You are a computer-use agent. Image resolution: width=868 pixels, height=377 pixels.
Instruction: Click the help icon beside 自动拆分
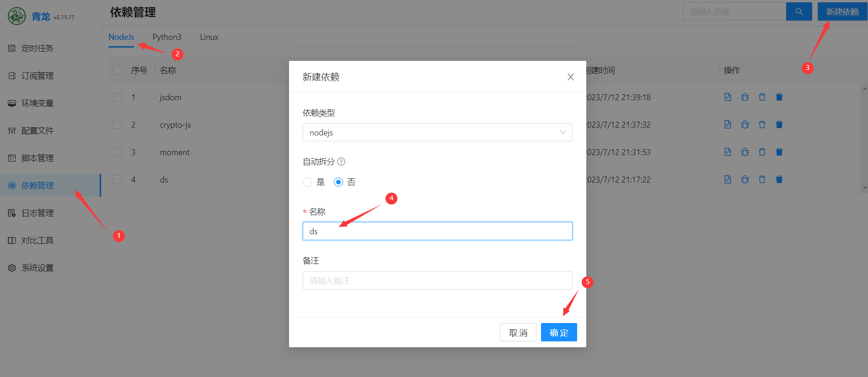click(341, 162)
